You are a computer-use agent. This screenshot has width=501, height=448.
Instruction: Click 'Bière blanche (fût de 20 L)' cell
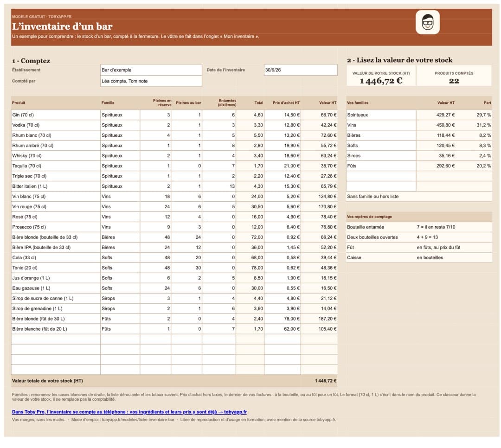(56, 329)
